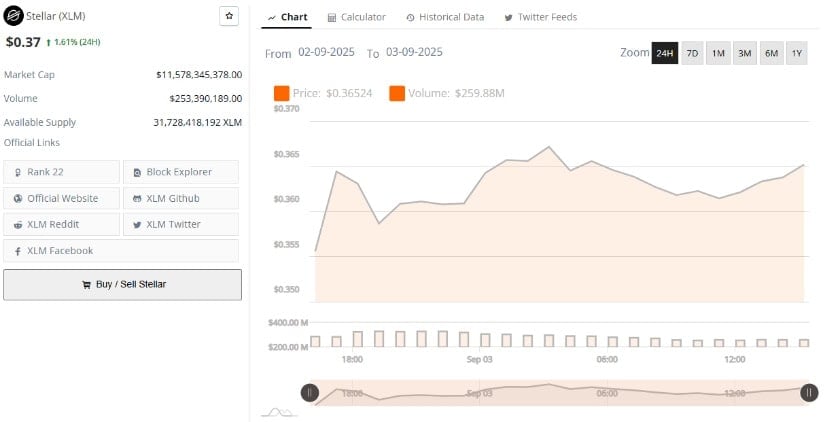Edit the To date 03-09-2025
The height and width of the screenshot is (422, 825).
(414, 52)
